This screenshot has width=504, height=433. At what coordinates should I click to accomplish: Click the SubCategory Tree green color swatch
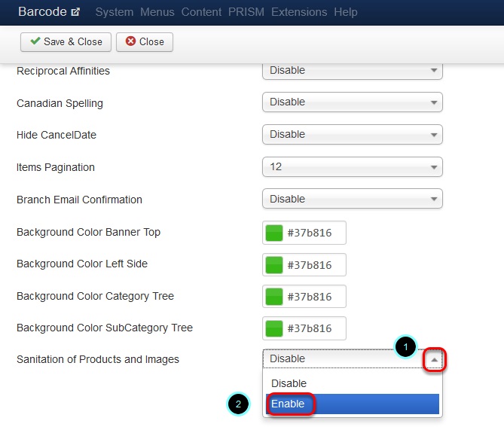(274, 328)
